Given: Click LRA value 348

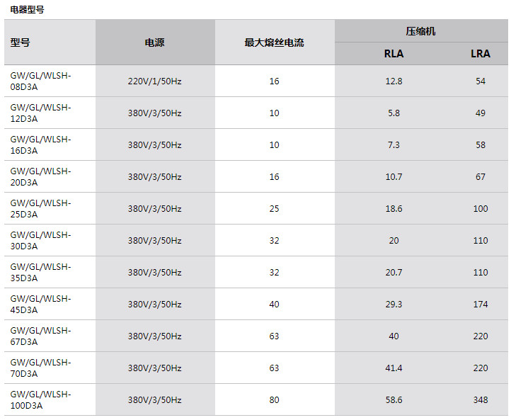Looking at the screenshot, I should tap(481, 400).
